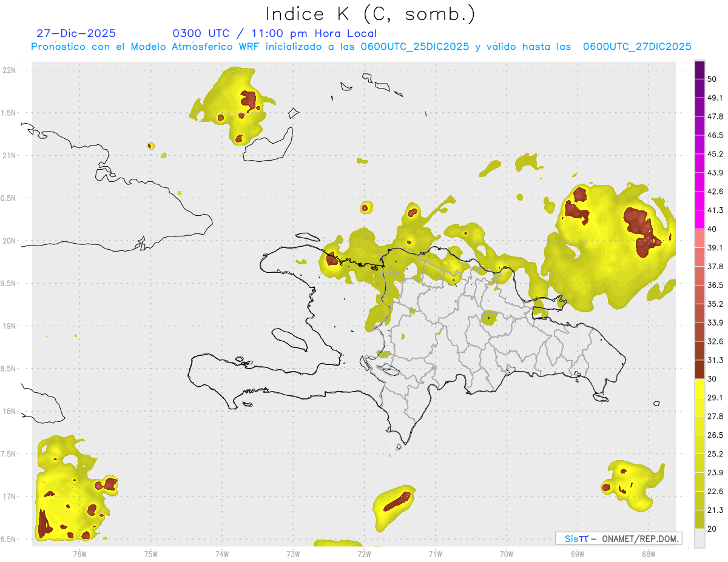Click the "SisTT - ONAMET/REP.DOM." credit box
The image size is (728, 562).
point(619,538)
